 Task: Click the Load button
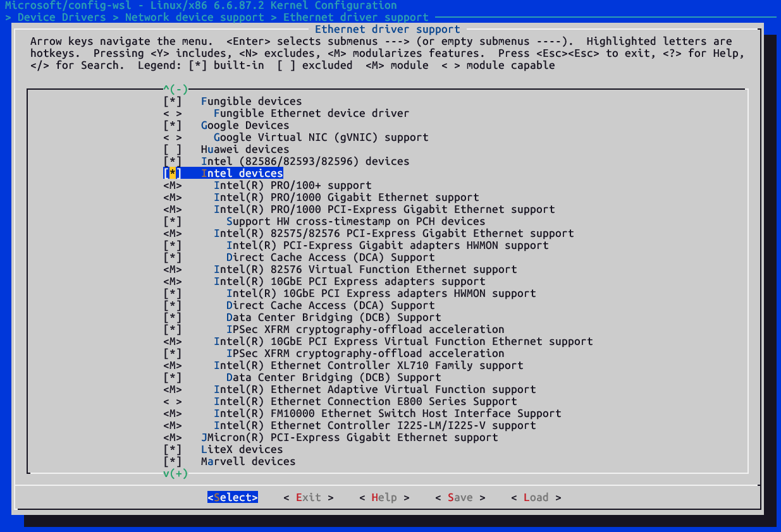point(536,497)
